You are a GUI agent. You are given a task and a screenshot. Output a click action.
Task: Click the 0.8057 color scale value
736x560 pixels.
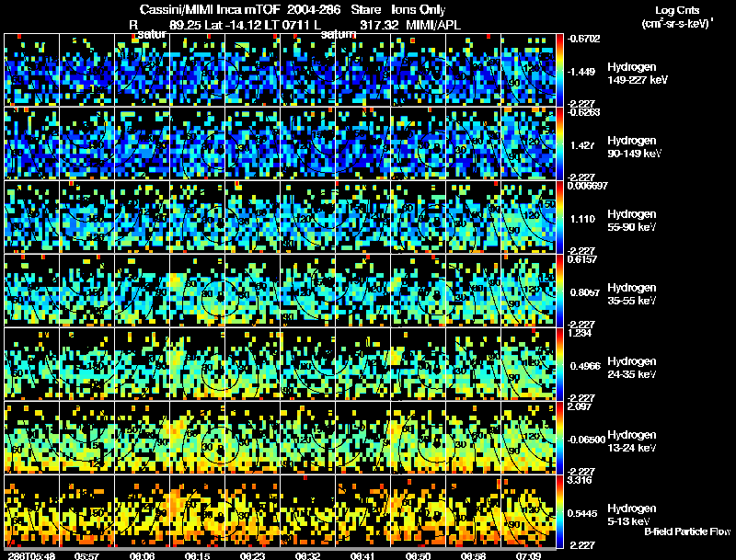coord(585,292)
